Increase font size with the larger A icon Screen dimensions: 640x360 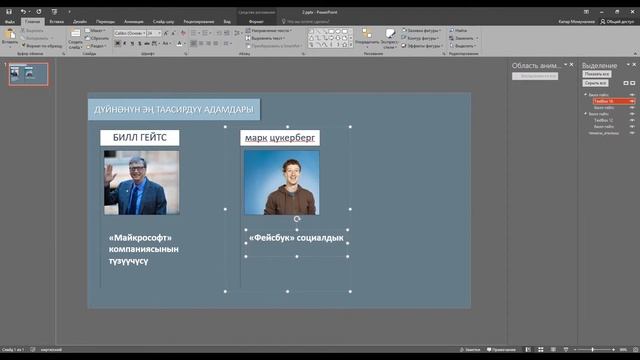click(166, 33)
